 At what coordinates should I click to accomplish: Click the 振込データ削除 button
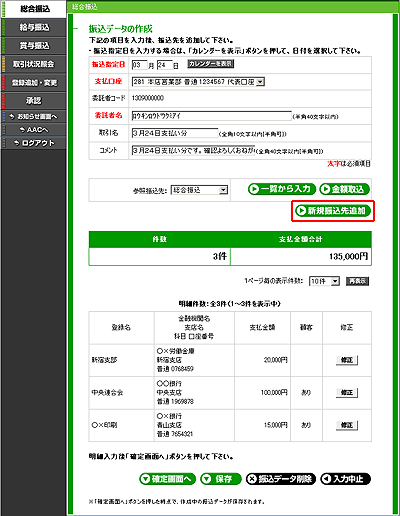pyautogui.click(x=281, y=479)
